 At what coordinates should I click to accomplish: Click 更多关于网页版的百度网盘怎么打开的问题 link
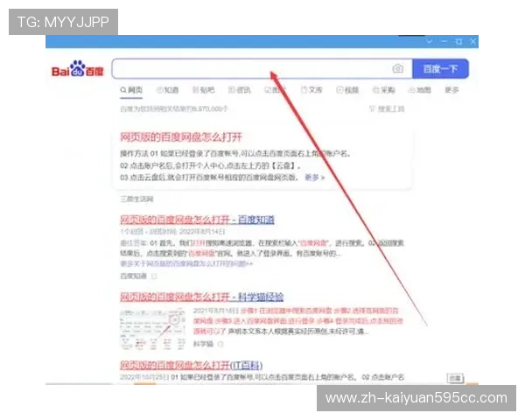186,264
